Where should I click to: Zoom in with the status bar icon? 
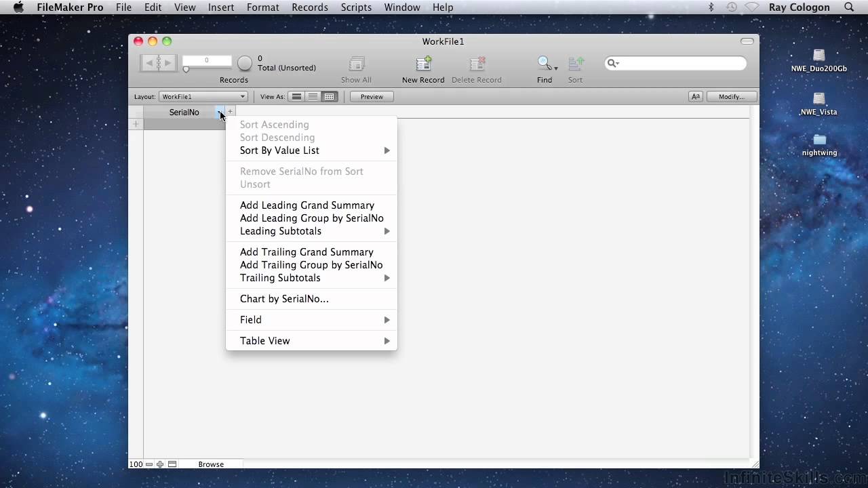[x=160, y=464]
